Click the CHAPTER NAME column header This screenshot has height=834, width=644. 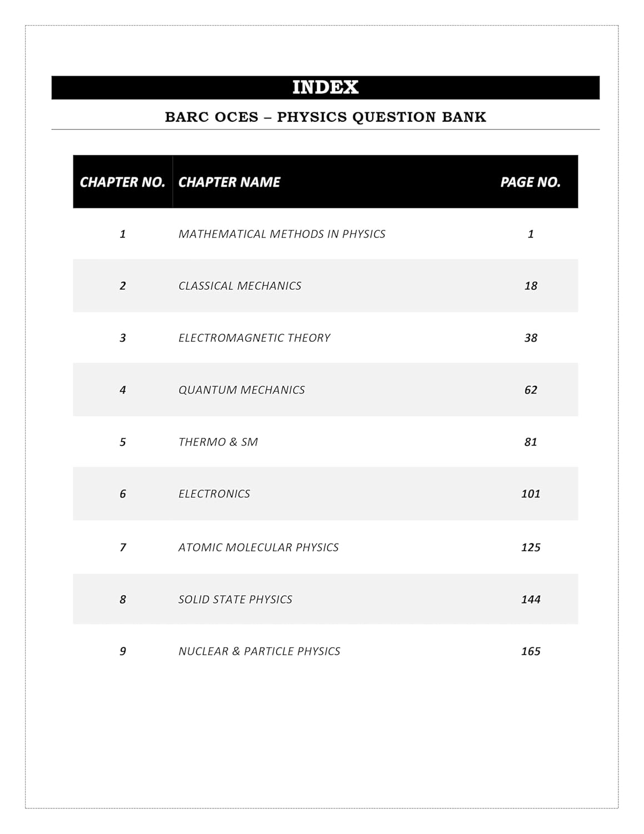click(229, 182)
